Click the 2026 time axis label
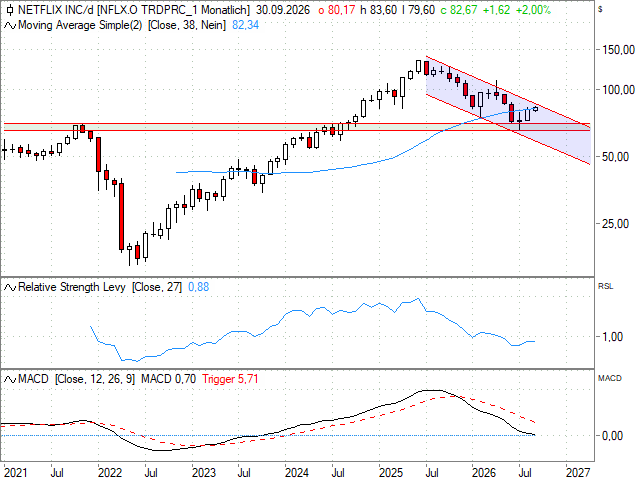 (x=484, y=473)
